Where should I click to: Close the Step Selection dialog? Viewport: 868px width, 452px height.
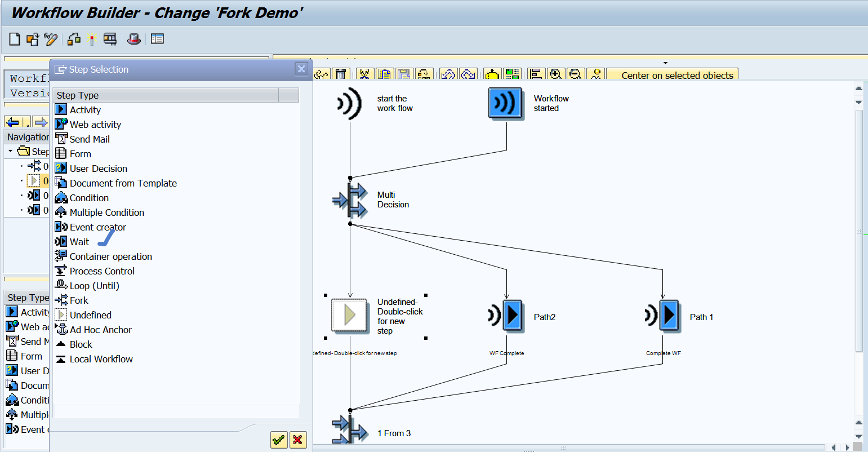coord(301,69)
